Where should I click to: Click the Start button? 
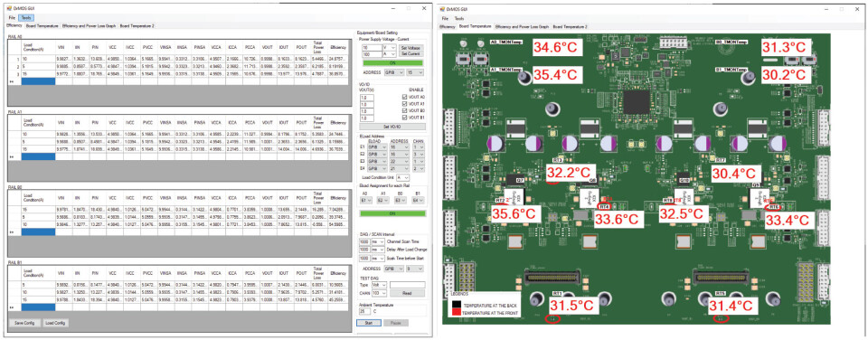tap(369, 322)
